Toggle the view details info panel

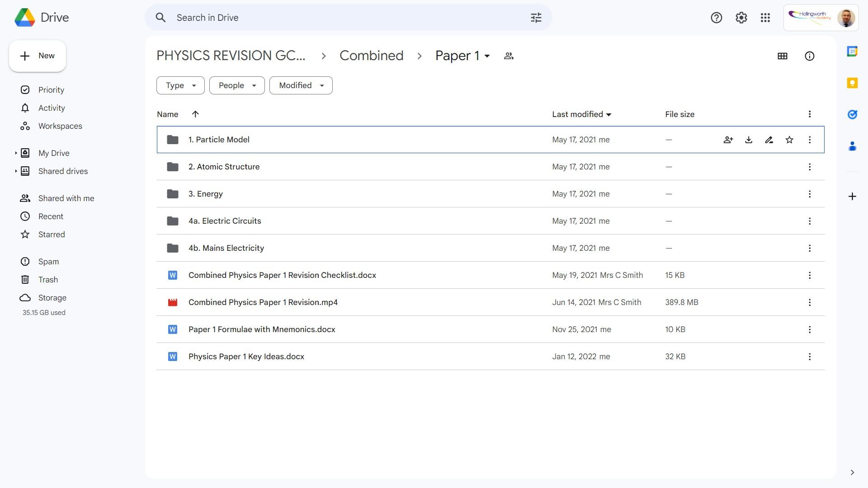[809, 56]
